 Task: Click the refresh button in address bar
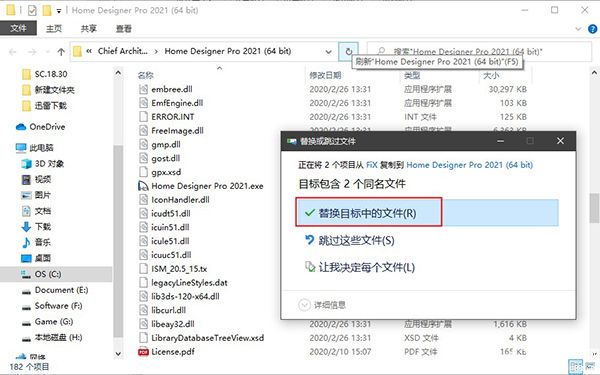click(x=349, y=51)
